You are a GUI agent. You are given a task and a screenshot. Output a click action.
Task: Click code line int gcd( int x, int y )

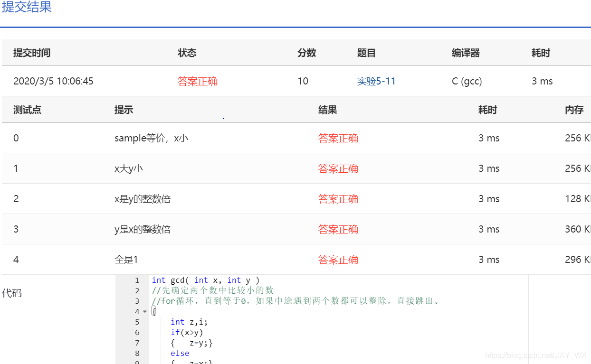click(206, 280)
